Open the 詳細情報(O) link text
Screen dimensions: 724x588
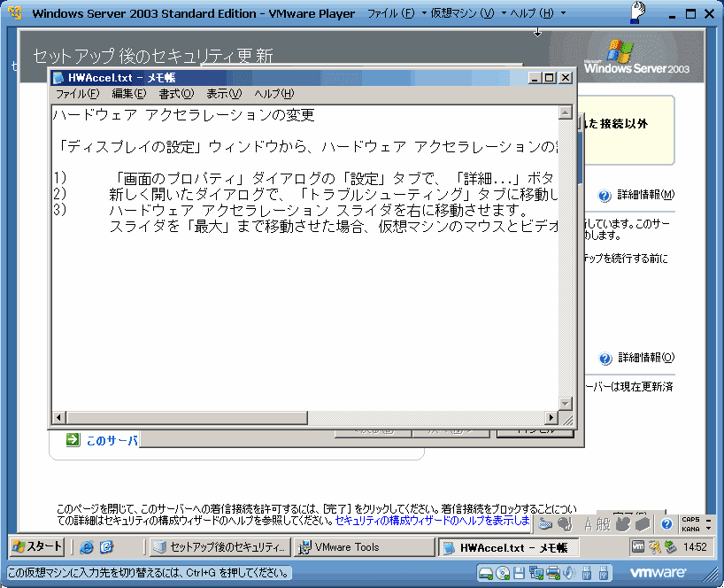click(646, 358)
